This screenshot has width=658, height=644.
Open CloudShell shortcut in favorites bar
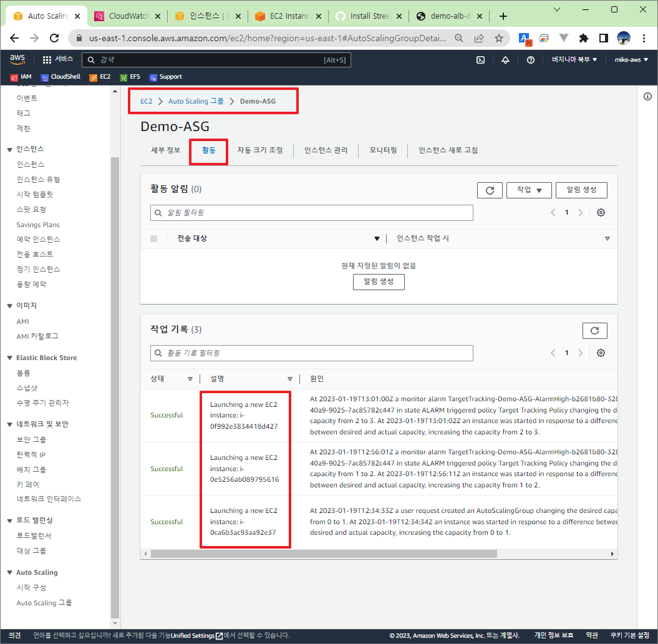(x=60, y=77)
